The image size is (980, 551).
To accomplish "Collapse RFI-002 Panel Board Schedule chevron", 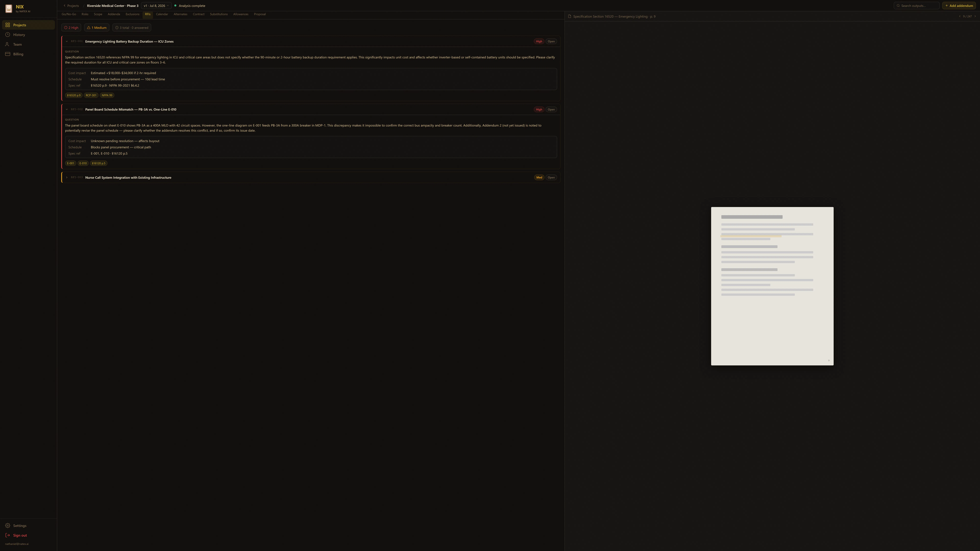I will 67,110.
